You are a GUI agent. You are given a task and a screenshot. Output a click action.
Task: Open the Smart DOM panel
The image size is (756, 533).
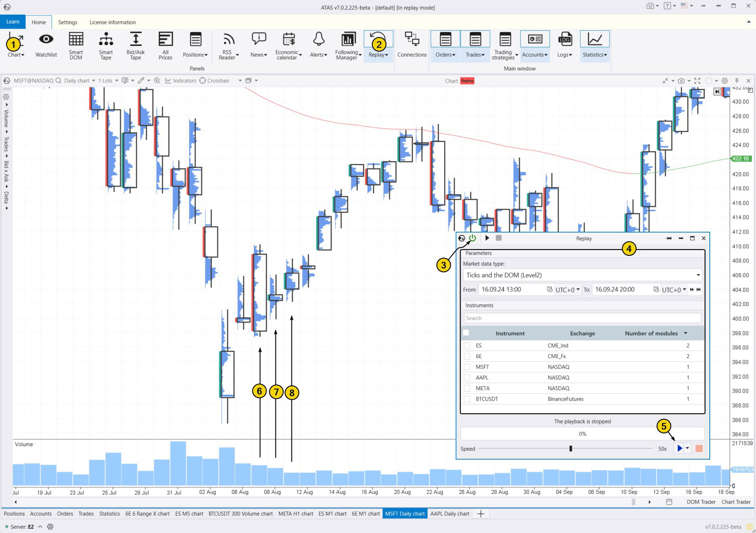(76, 44)
